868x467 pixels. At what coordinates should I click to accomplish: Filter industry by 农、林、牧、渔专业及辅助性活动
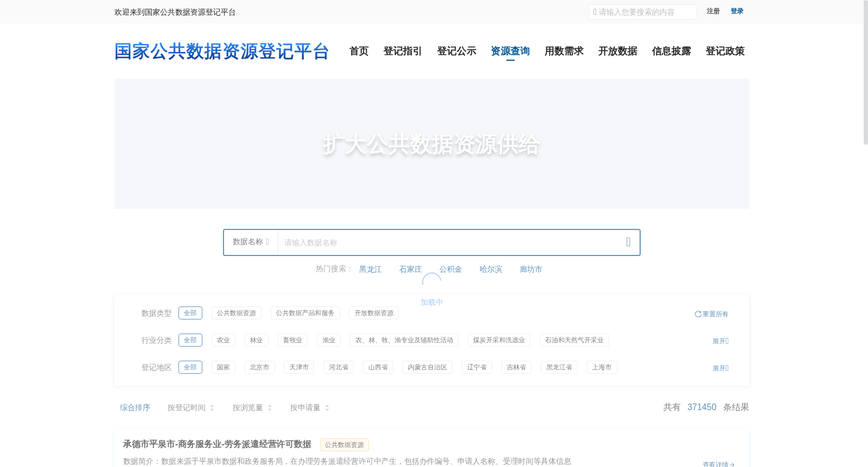(x=404, y=340)
